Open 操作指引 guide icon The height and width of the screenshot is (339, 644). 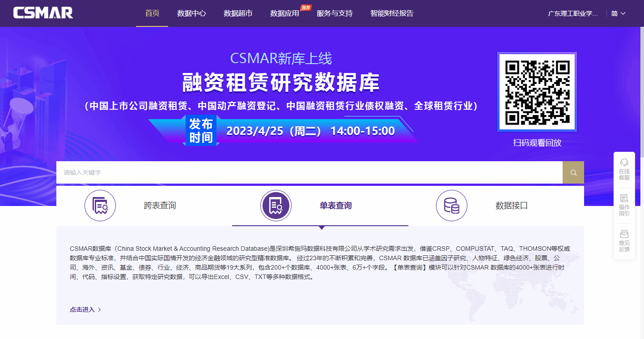click(624, 198)
